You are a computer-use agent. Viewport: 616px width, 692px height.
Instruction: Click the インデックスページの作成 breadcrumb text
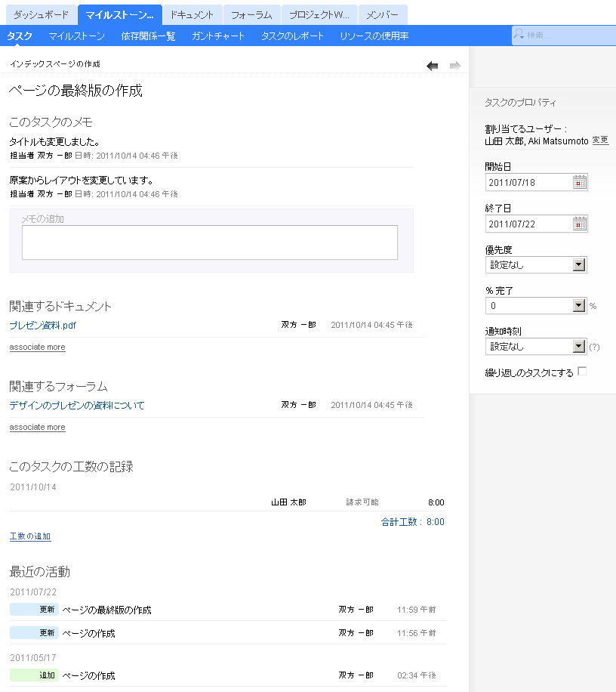[55, 64]
